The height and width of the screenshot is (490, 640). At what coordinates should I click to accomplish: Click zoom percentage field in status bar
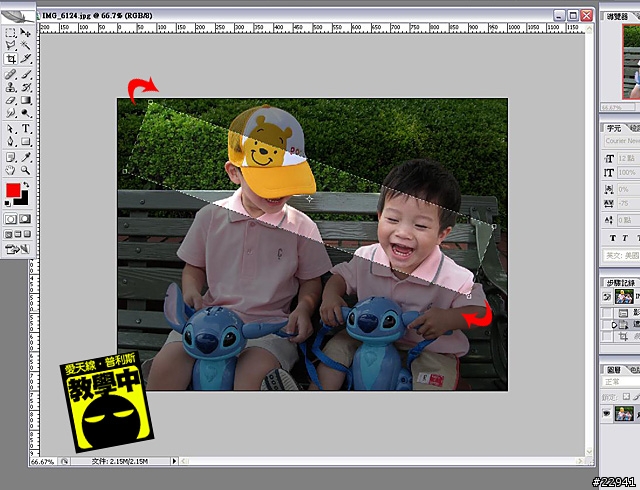[42, 461]
